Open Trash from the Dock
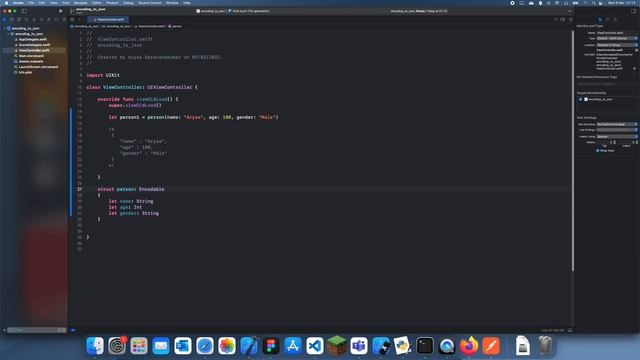This screenshot has height=360, width=640. point(544,346)
